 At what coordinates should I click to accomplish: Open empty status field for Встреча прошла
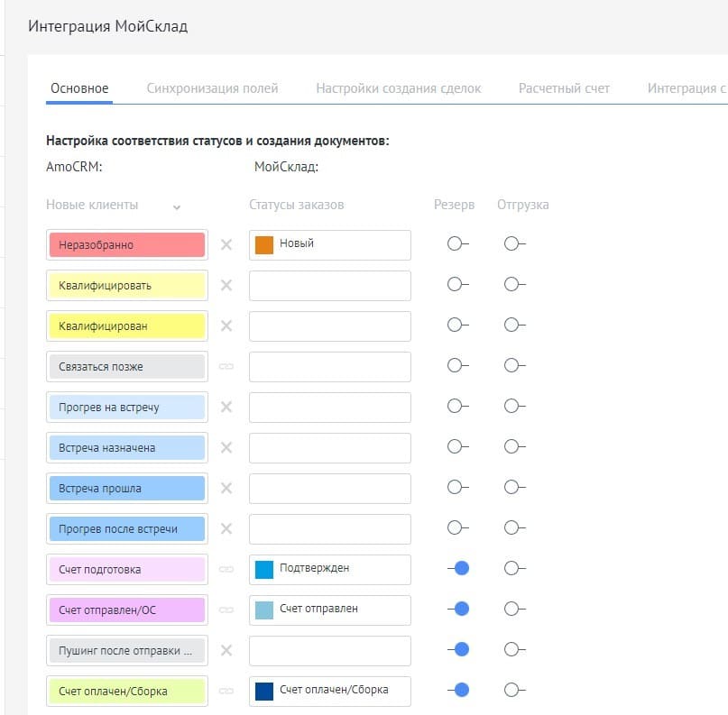point(329,489)
